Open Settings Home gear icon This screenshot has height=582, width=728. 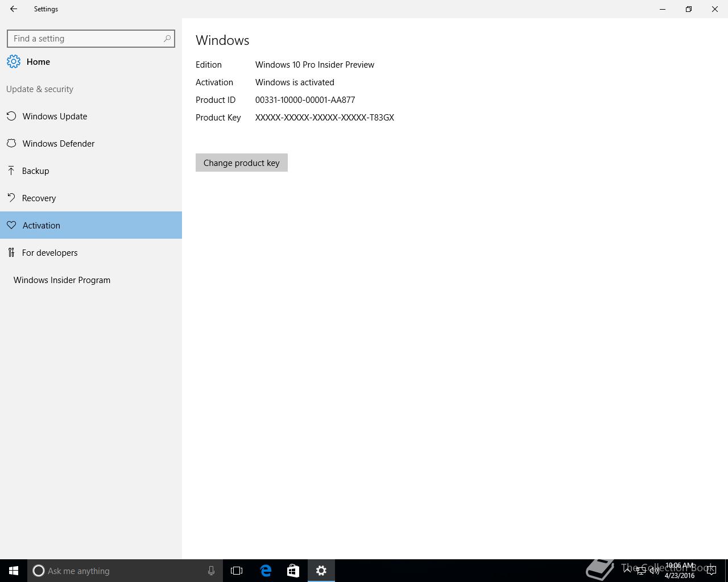pyautogui.click(x=14, y=61)
